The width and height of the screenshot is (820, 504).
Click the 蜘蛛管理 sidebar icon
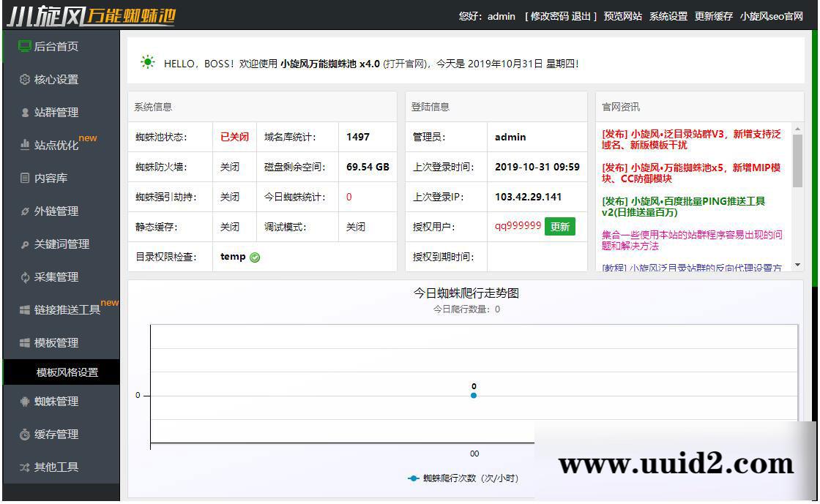tap(21, 401)
